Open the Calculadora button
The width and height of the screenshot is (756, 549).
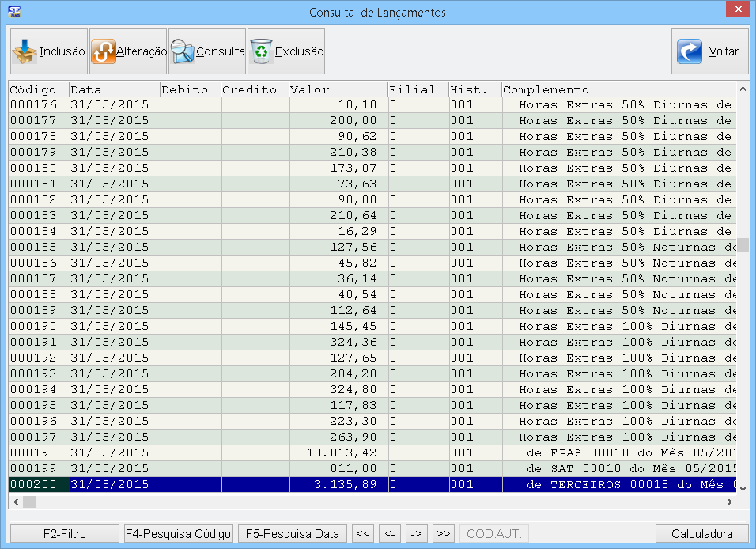pos(701,534)
